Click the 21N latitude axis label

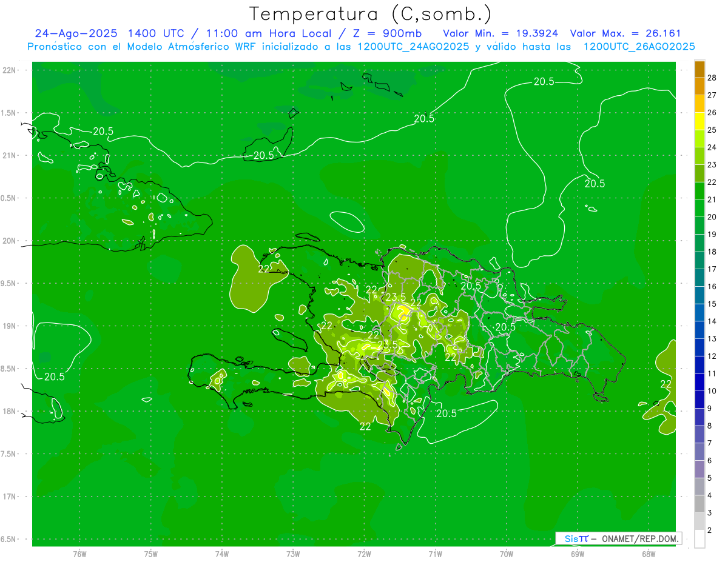point(10,155)
